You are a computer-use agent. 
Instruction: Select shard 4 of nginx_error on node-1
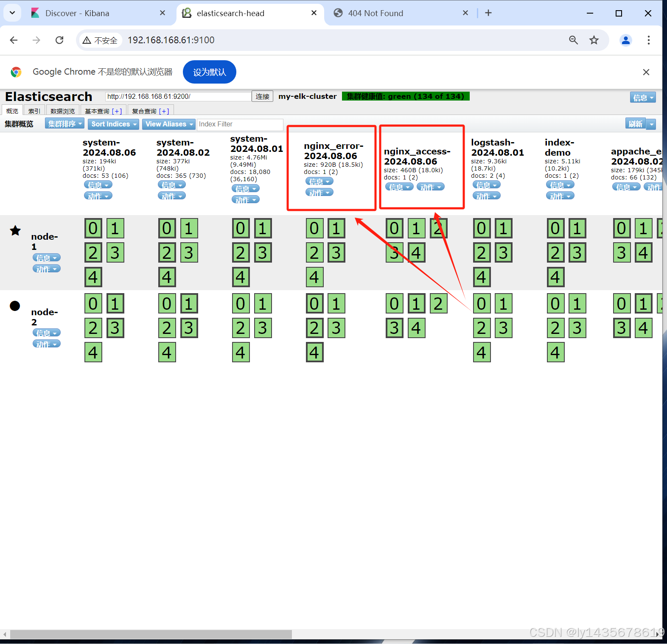[314, 277]
